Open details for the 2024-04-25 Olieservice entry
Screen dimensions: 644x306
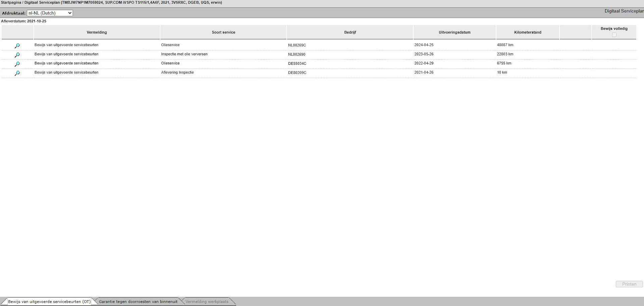(x=17, y=46)
